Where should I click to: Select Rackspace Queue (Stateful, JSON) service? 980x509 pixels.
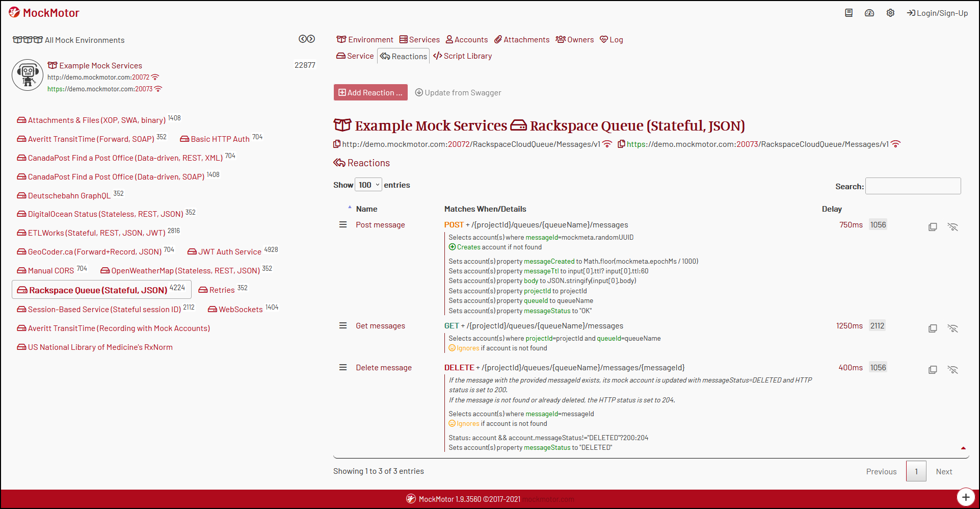101,289
